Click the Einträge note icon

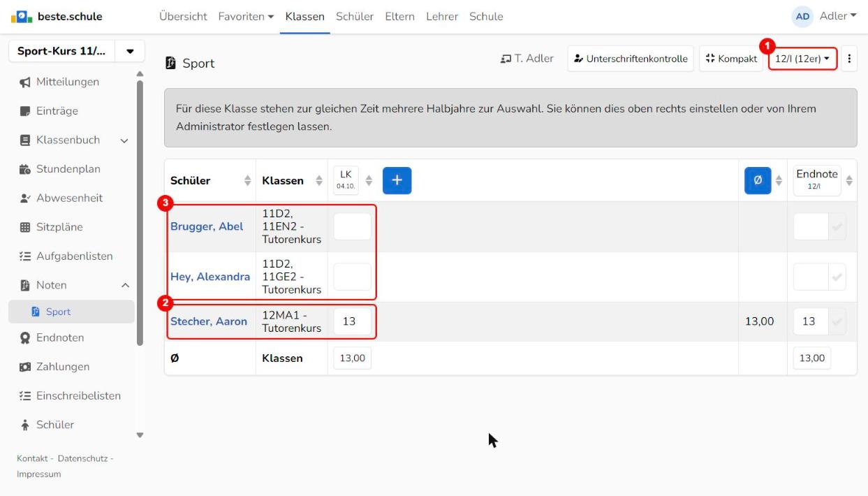click(x=25, y=111)
